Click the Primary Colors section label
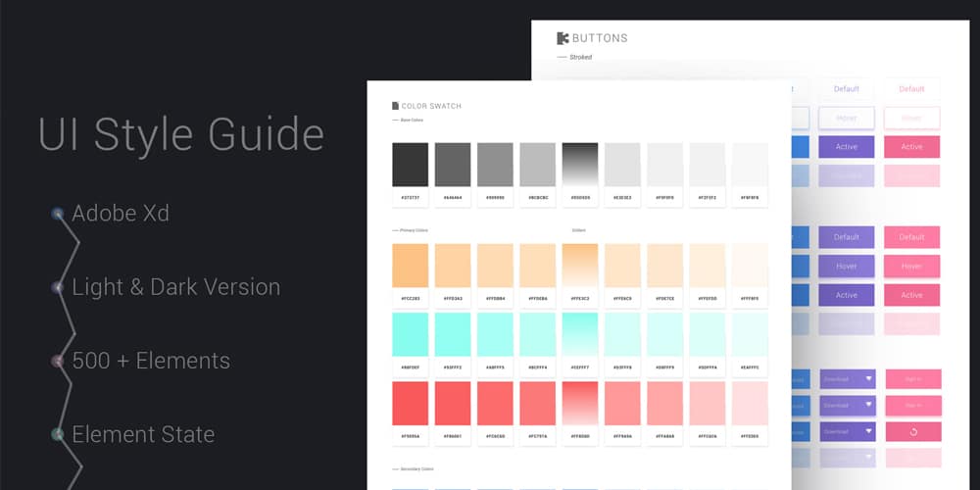980x490 pixels. tap(415, 230)
